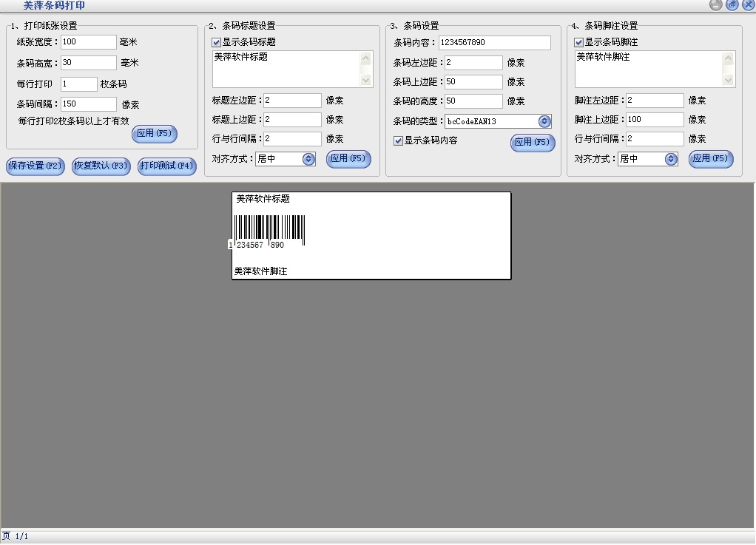Screen dimensions: 756x545
Task: Disable the 显示条码脚注 checkbox
Action: [x=579, y=42]
